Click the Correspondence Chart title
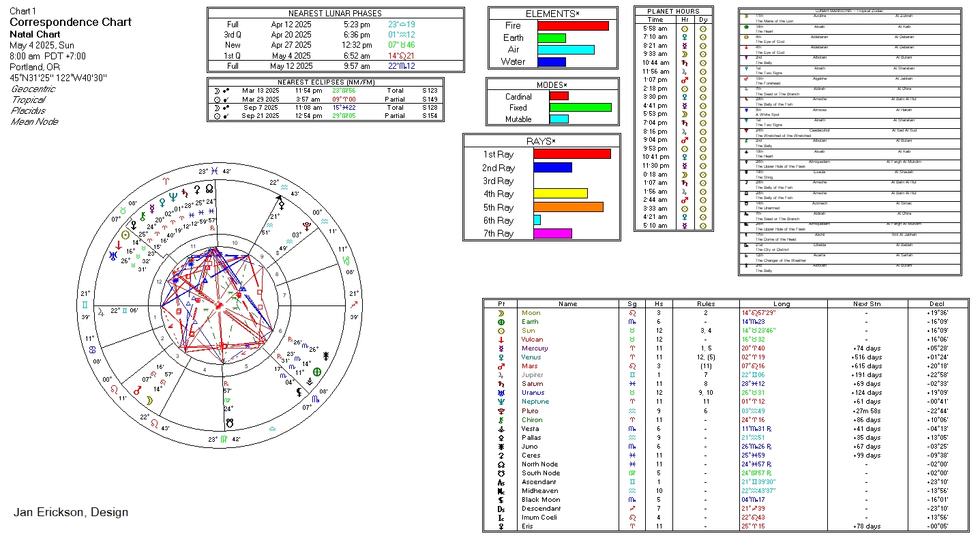Screen dimensions: 980x538 (70, 23)
